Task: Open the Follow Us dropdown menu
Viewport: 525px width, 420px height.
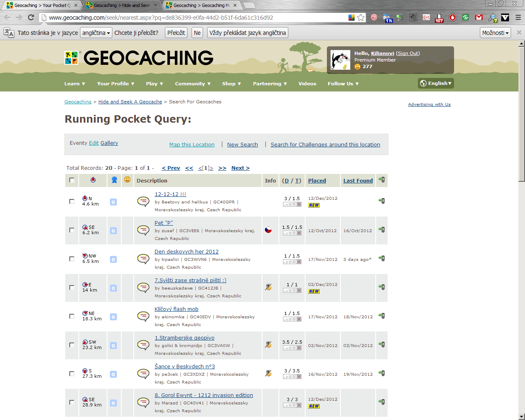Action: pyautogui.click(x=343, y=84)
